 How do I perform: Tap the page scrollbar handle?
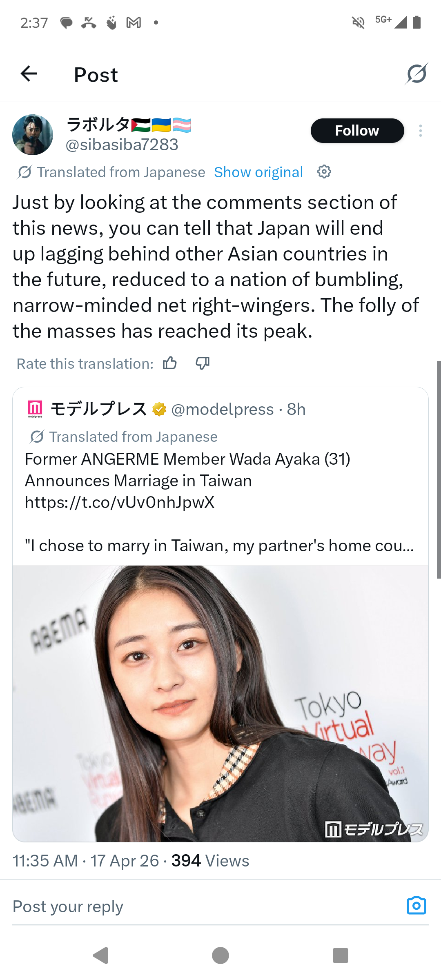click(439, 470)
